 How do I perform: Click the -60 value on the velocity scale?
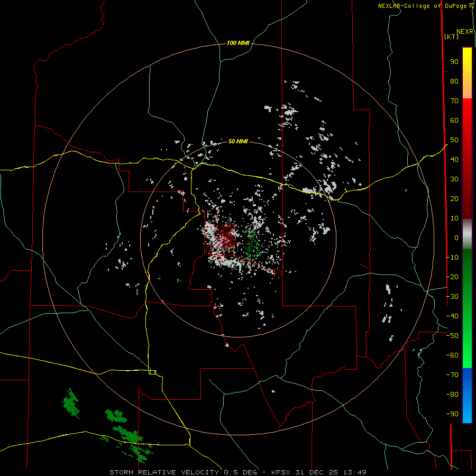(452, 355)
